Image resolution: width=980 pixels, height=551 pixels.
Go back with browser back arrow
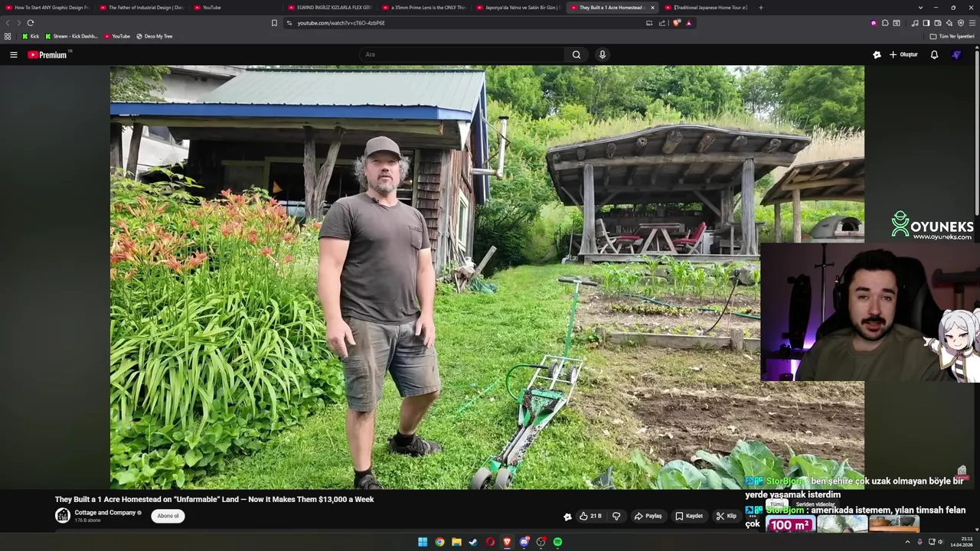8,23
